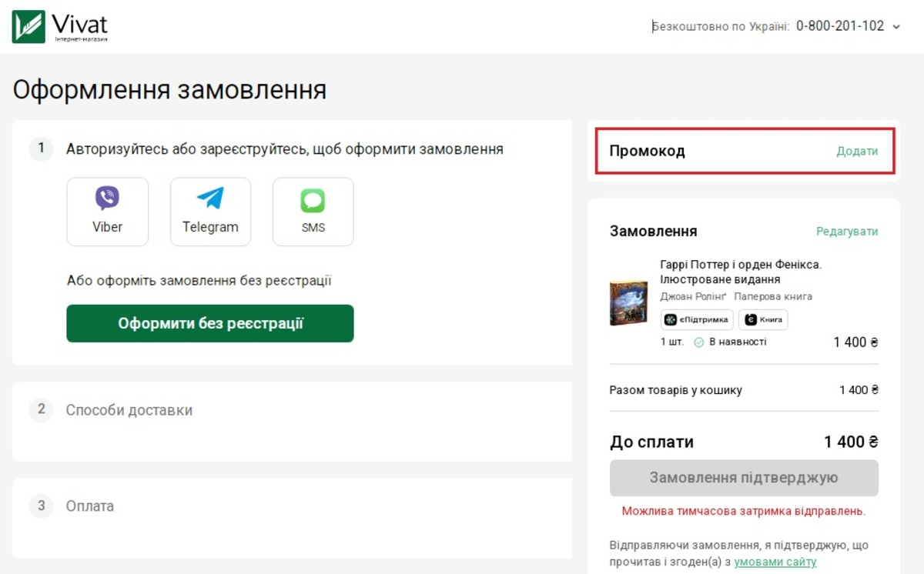Add a promo code via 'Додати'
The width and height of the screenshot is (924, 574).
click(x=857, y=152)
